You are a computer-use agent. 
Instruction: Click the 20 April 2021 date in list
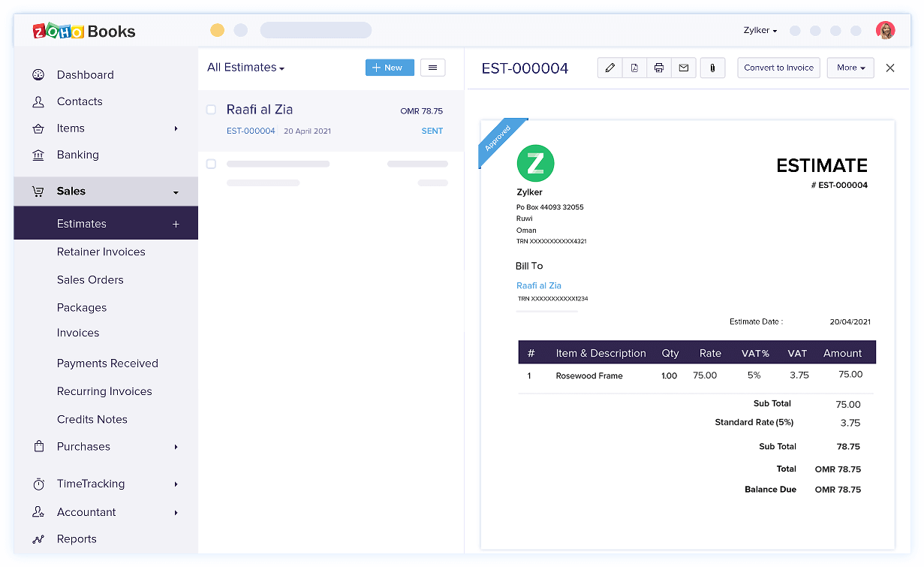(307, 131)
